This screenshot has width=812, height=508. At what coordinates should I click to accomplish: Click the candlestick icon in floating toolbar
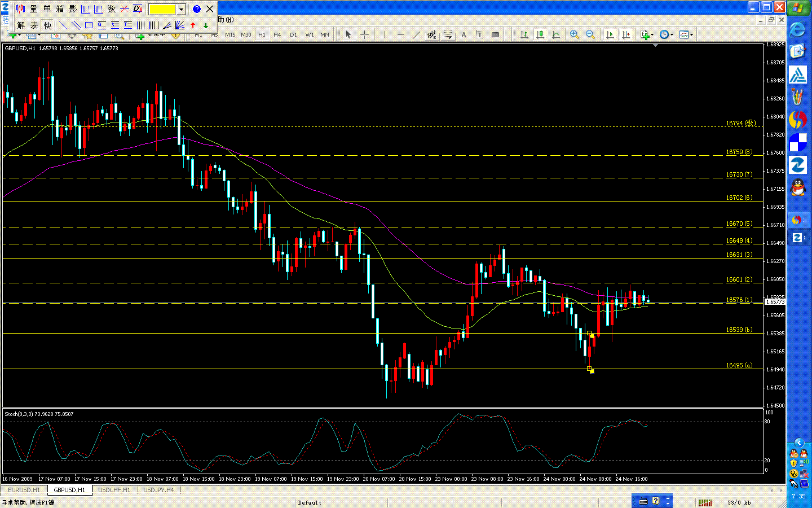coord(20,9)
